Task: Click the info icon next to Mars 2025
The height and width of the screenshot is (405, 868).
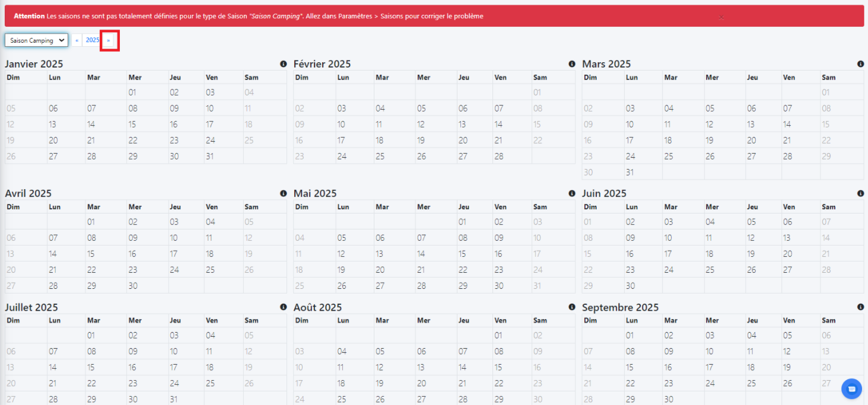Action: (860, 64)
